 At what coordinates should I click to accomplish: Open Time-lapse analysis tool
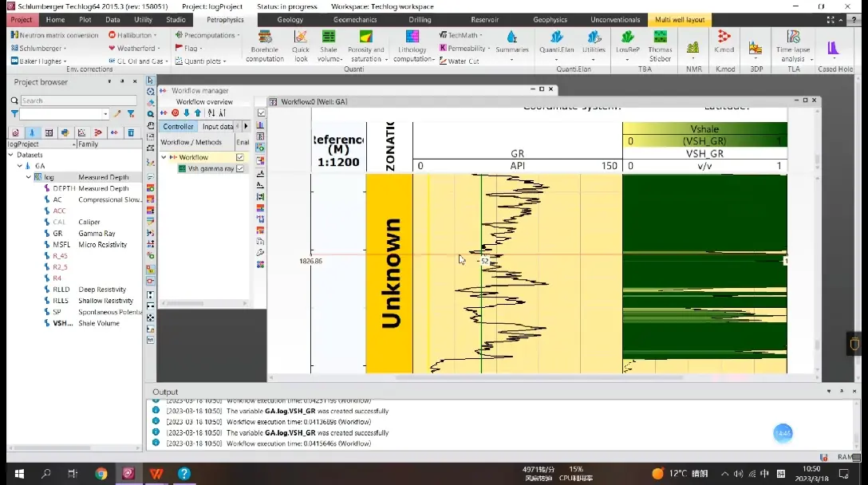click(x=793, y=46)
